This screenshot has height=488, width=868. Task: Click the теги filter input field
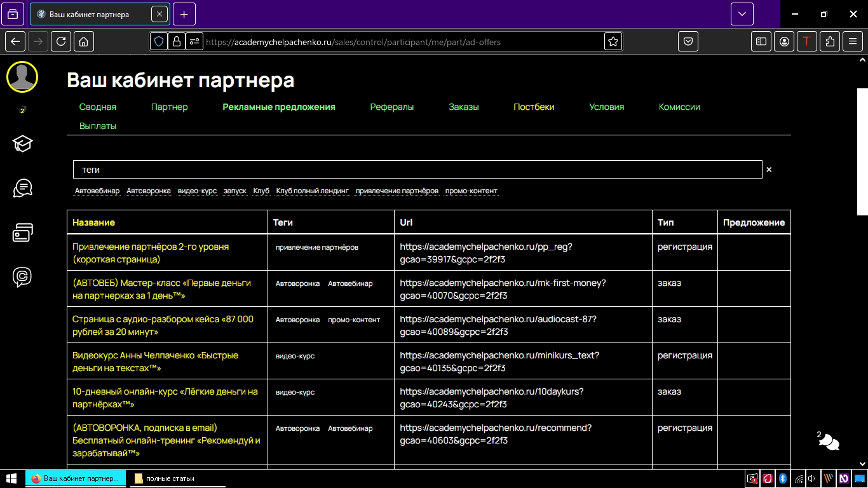[417, 169]
